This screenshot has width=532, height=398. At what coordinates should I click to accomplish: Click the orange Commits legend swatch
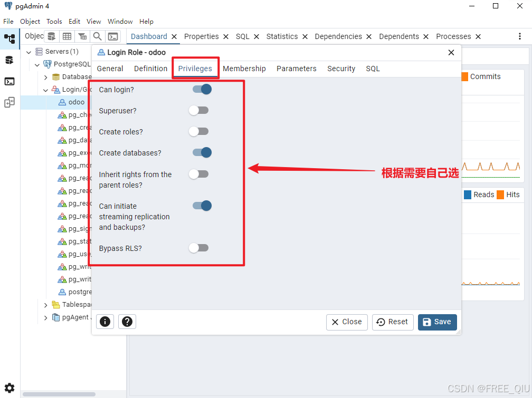coord(464,76)
